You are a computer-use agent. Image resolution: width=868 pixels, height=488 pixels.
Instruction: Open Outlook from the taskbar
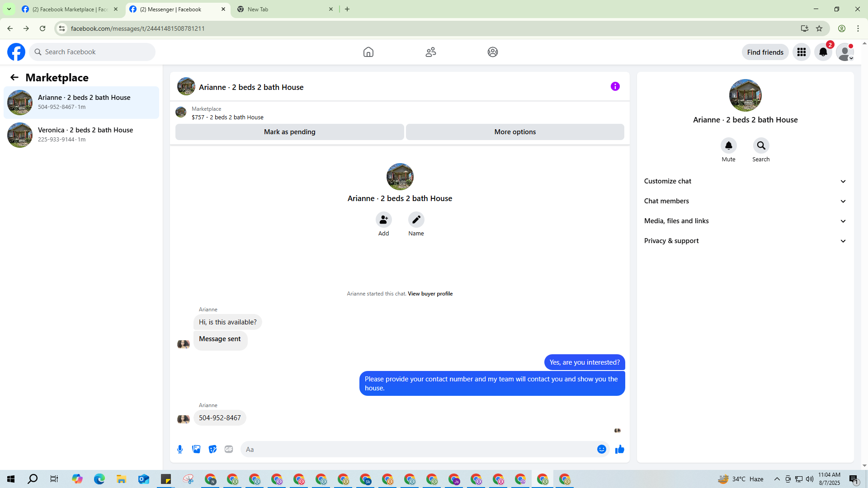pyautogui.click(x=143, y=479)
